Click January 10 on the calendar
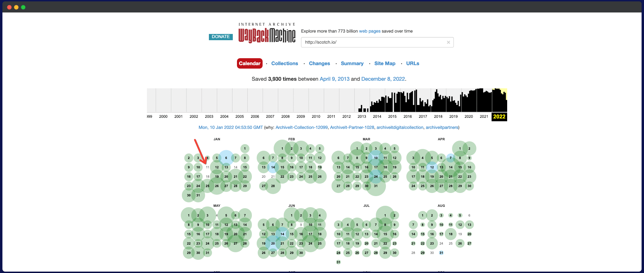Image resolution: width=644 pixels, height=273 pixels. point(198,167)
